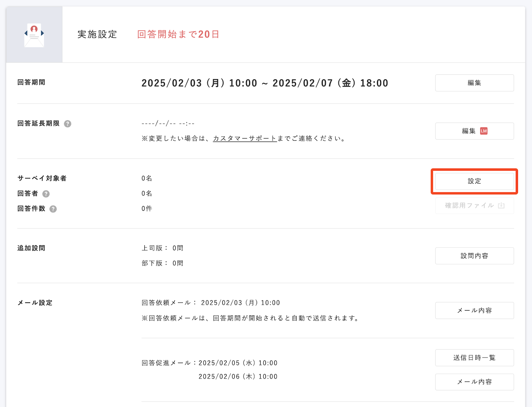Open help icon beside 回答件数

(53, 209)
